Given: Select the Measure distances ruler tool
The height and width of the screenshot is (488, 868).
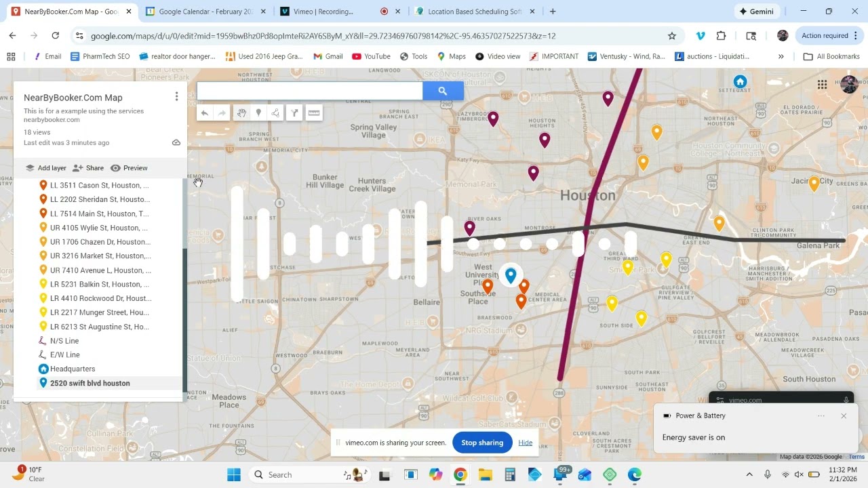Looking at the screenshot, I should (313, 113).
